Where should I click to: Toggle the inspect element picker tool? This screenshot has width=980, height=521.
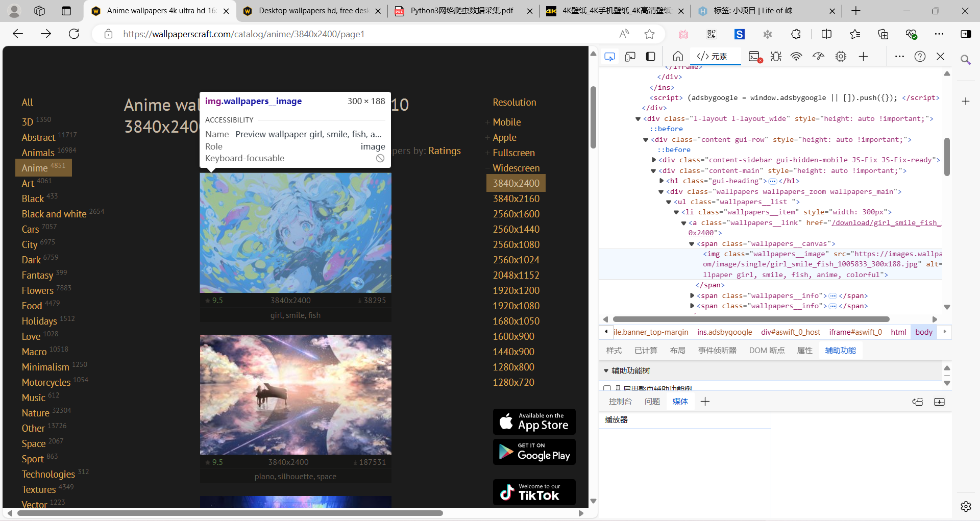pos(609,57)
